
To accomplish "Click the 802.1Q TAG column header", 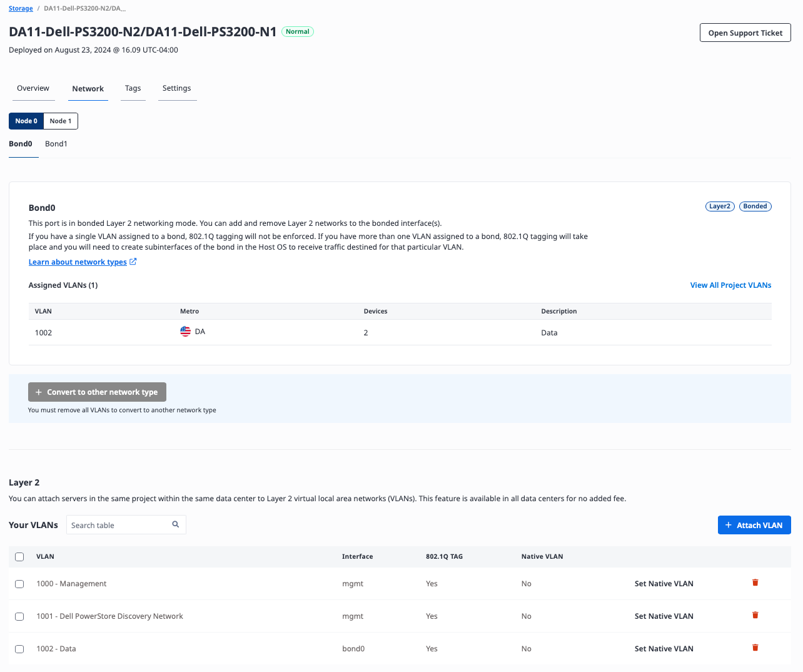I will (444, 556).
